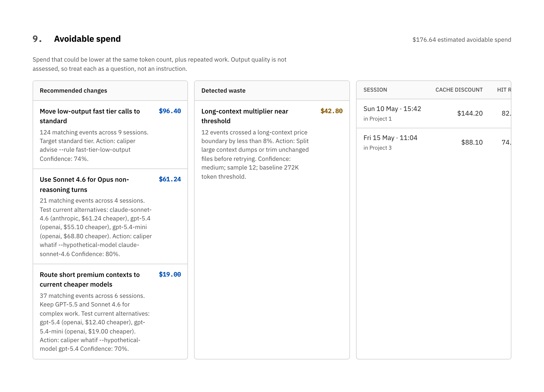544x392 pixels.
Task: Click the CACHE DISCOUNT column header
Action: pyautogui.click(x=459, y=90)
